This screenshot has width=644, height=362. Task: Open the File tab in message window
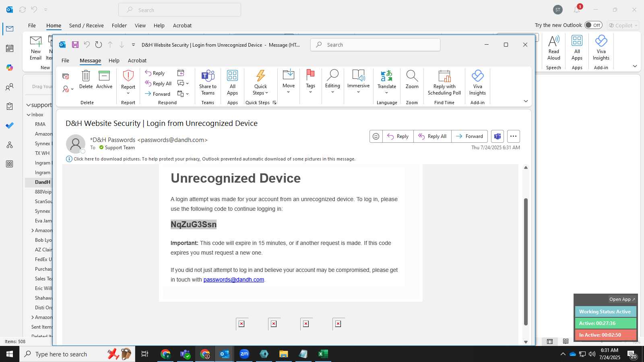pos(65,60)
